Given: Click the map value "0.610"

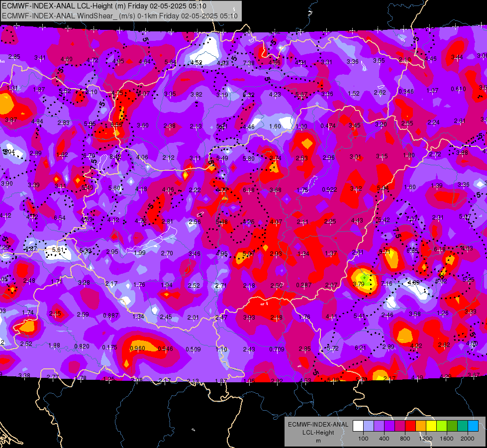Looking at the screenshot, I should [458, 89].
